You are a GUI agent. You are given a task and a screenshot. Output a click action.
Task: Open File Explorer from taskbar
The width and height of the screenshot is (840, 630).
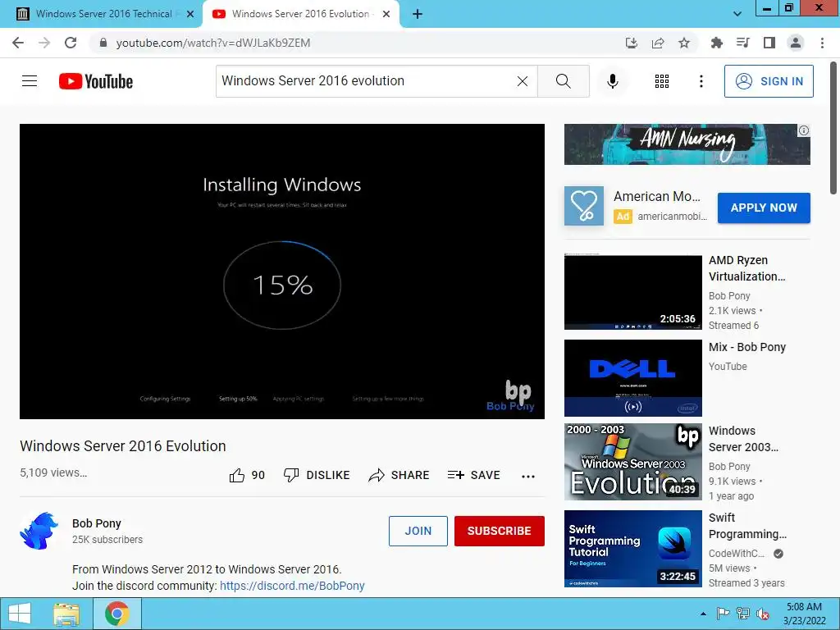[66, 614]
